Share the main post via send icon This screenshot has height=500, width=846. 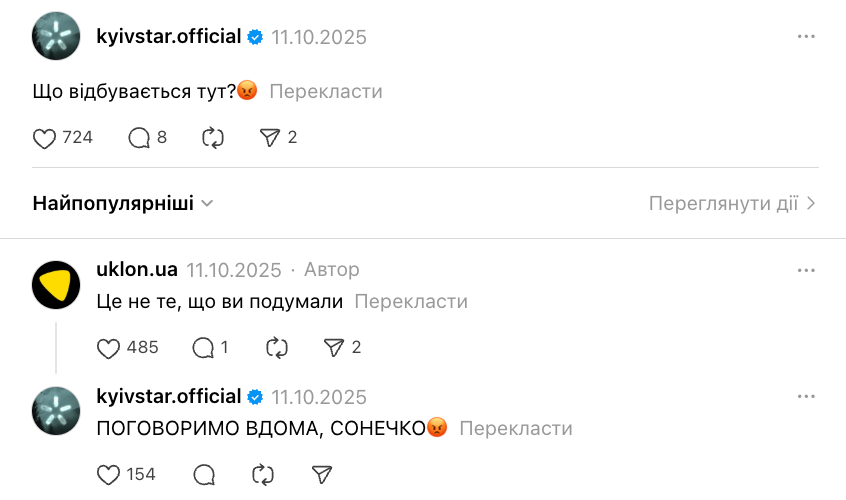[269, 138]
